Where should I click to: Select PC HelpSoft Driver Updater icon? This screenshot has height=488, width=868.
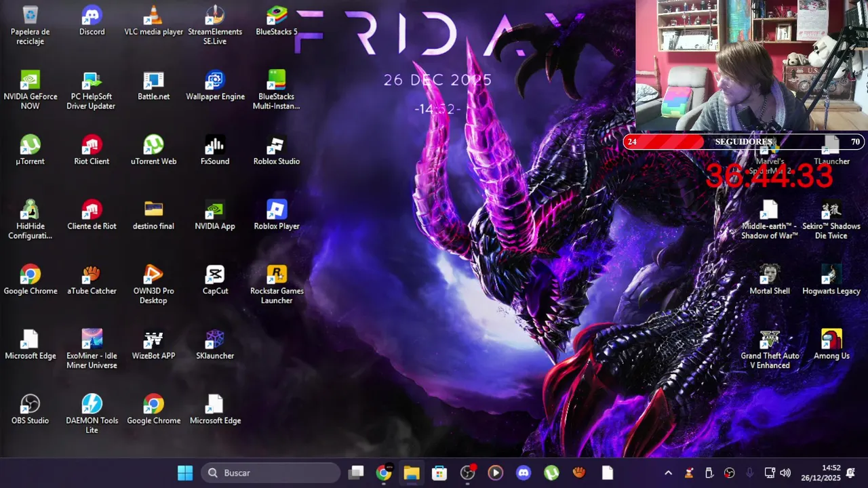coord(92,90)
